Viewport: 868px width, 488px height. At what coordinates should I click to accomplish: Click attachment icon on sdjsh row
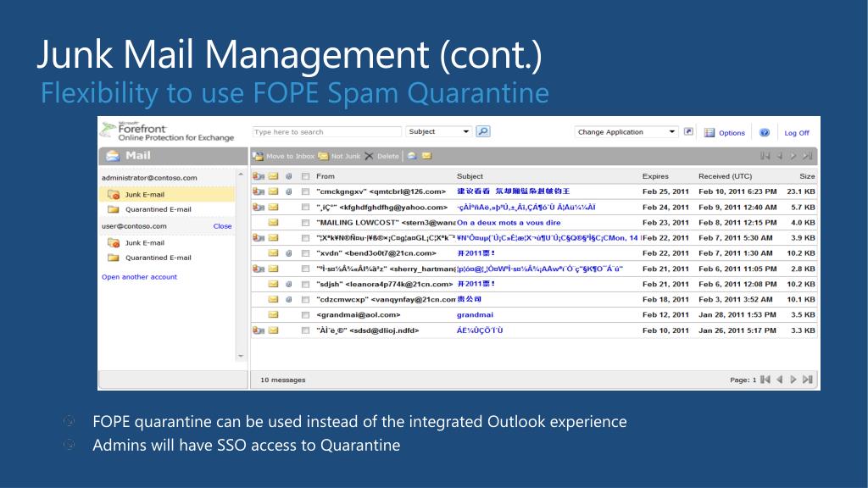[288, 284]
